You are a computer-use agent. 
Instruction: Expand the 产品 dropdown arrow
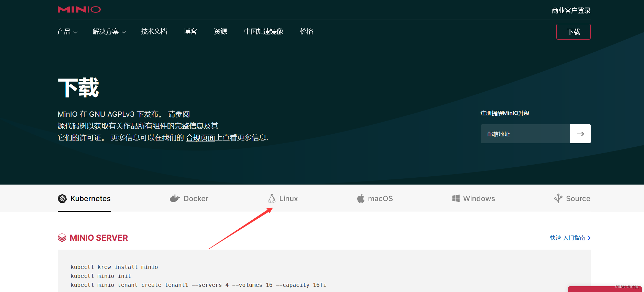[76, 32]
